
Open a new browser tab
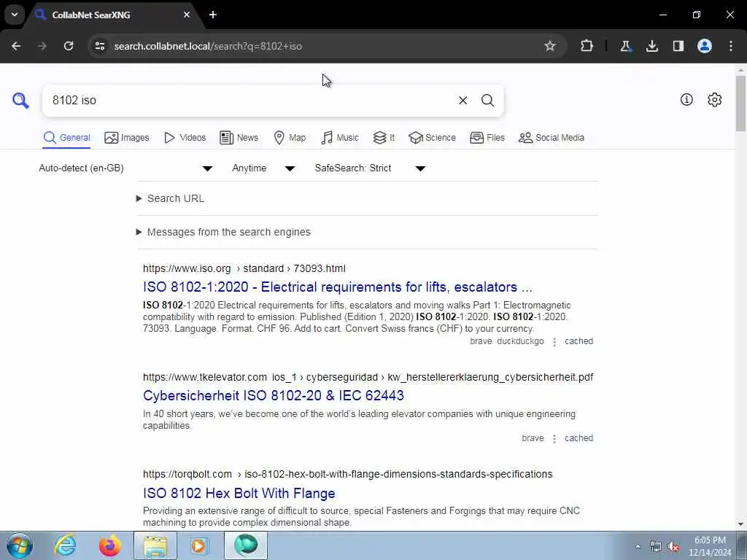[213, 15]
